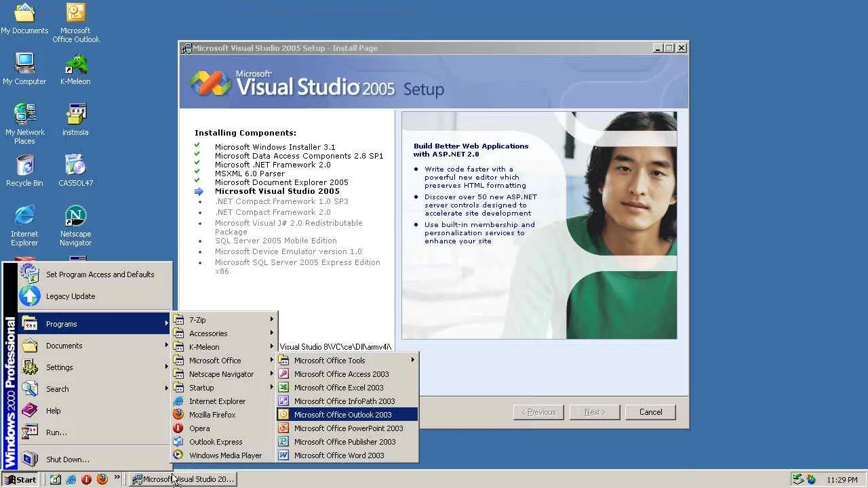Viewport: 868px width, 488px height.
Task: Click 'MSXML 6.0 Parser' in component list
Action: pyautogui.click(x=250, y=174)
